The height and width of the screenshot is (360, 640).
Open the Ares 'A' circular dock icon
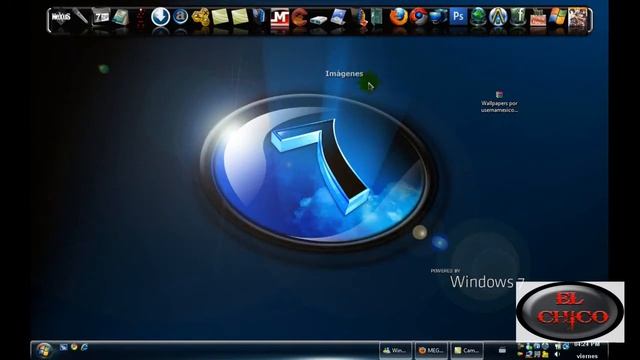[x=498, y=17]
